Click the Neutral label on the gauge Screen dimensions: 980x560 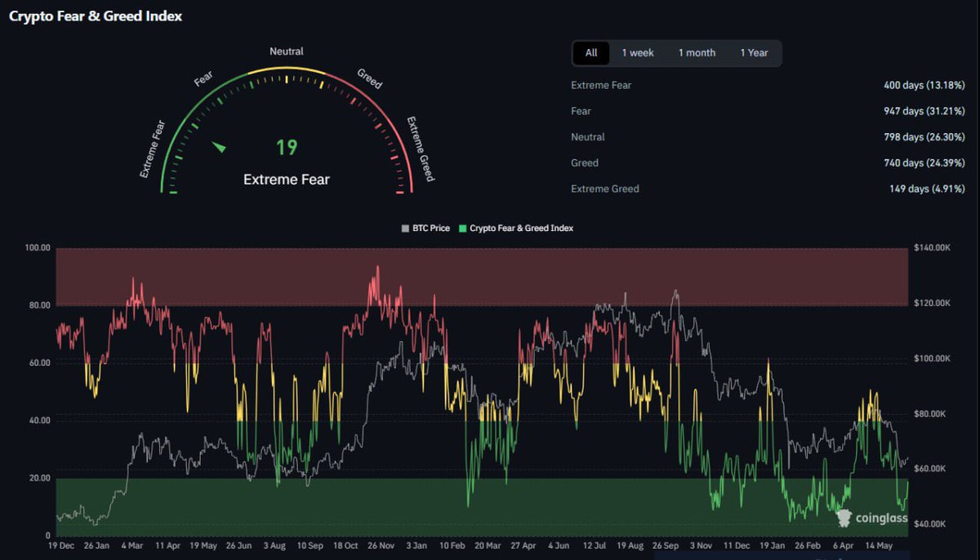click(287, 51)
